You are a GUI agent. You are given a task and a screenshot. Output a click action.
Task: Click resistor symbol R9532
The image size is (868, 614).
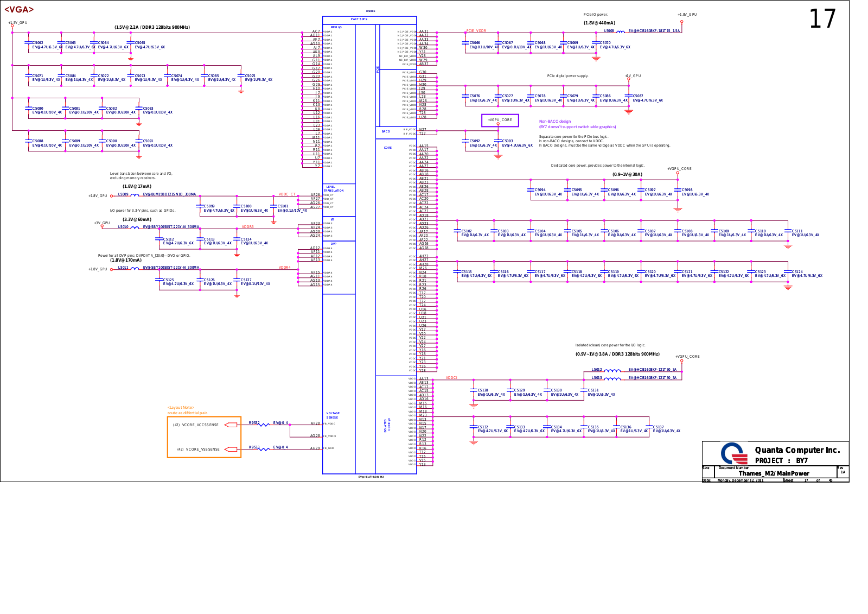point(264,425)
